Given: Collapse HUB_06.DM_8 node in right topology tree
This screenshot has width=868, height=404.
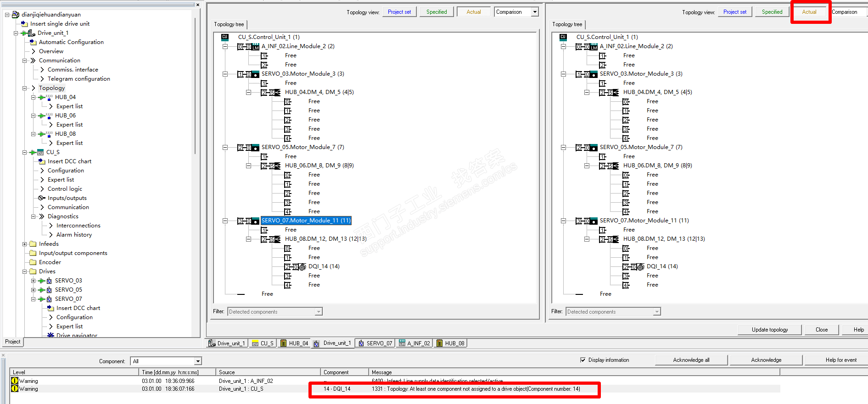Looking at the screenshot, I should click(x=587, y=166).
